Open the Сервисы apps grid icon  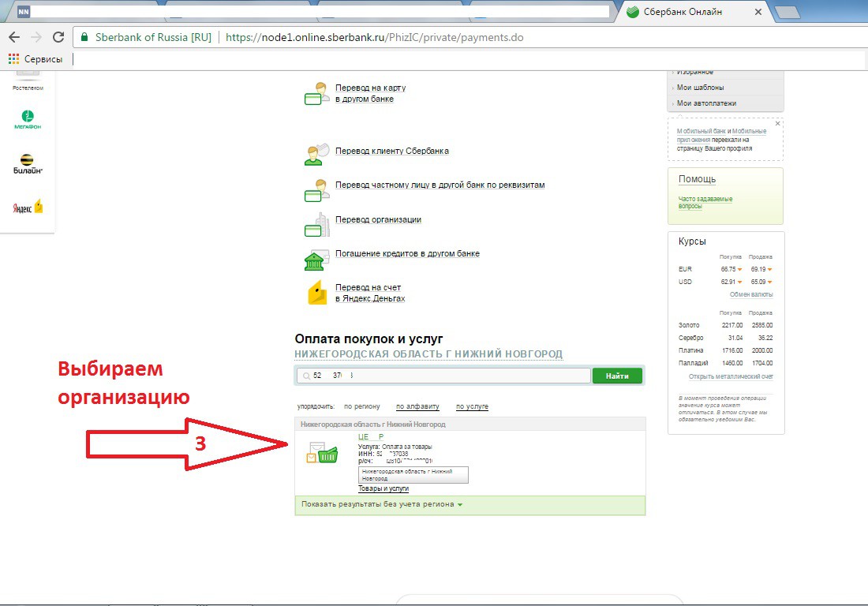click(x=13, y=58)
